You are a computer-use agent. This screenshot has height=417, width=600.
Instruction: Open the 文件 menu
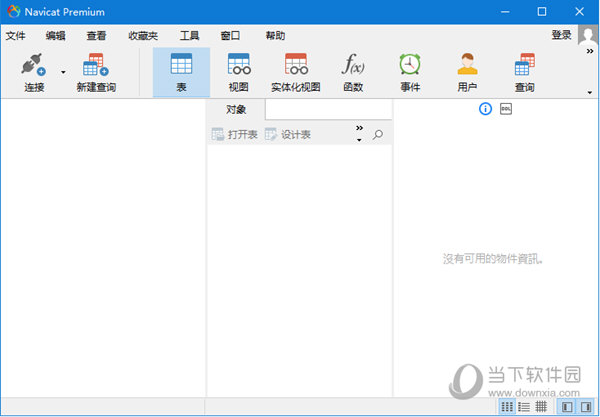pyautogui.click(x=16, y=36)
